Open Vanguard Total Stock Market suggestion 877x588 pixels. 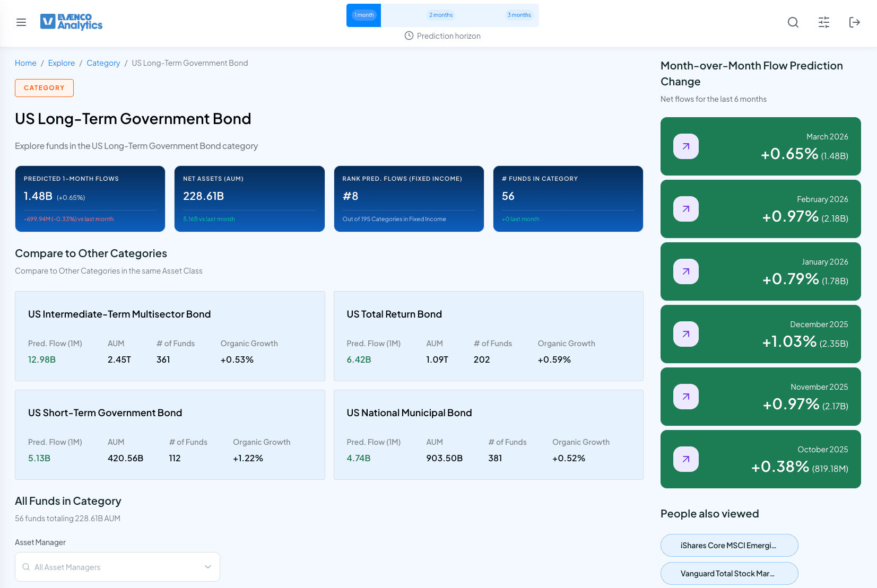coord(729,574)
